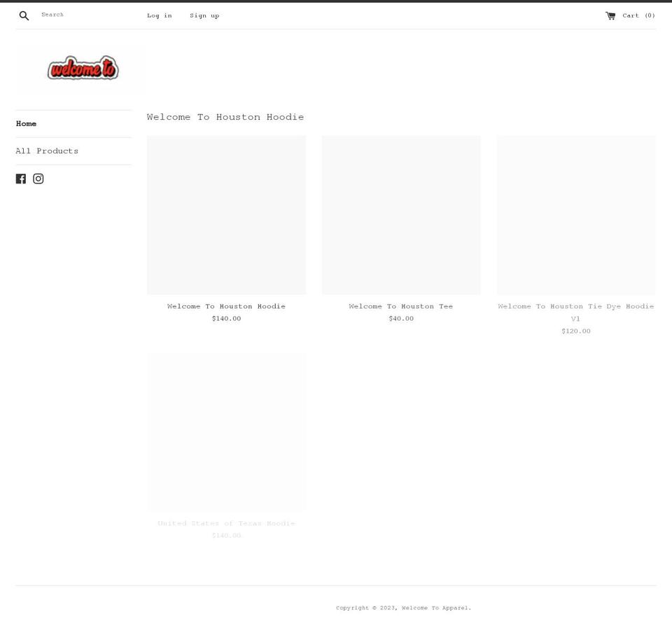Open the Facebook icon link
This screenshot has width=672, height=629.
coord(20,179)
